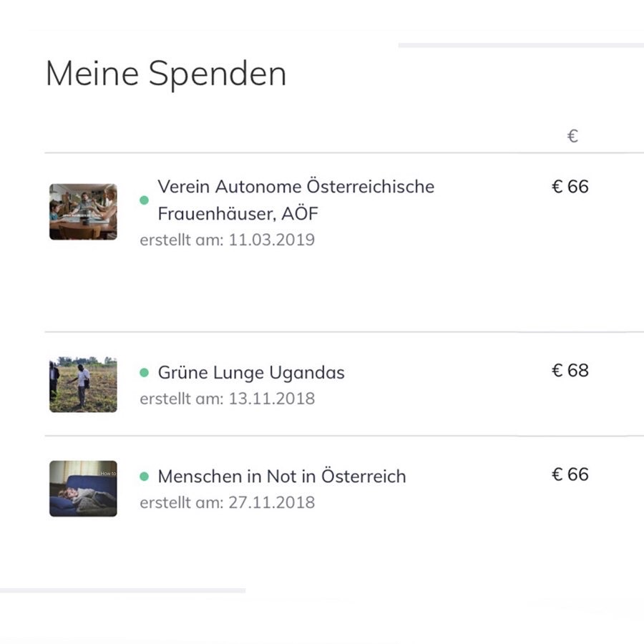Open Verein Autonome Österreichische Frauenhäuser donation
644x644 pixels.
pos(296,200)
